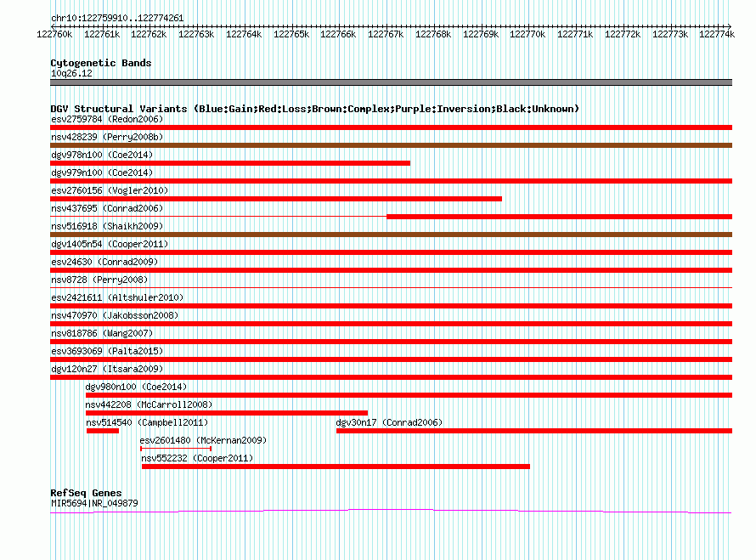The width and height of the screenshot is (756, 560).
Task: Click the RefSeq Genes track heading
Action: tap(86, 493)
